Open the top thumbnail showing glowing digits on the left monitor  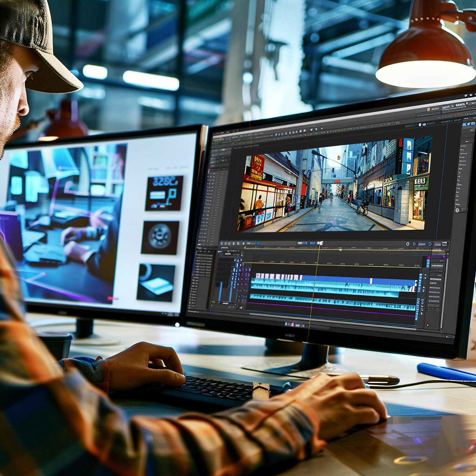pos(164,193)
